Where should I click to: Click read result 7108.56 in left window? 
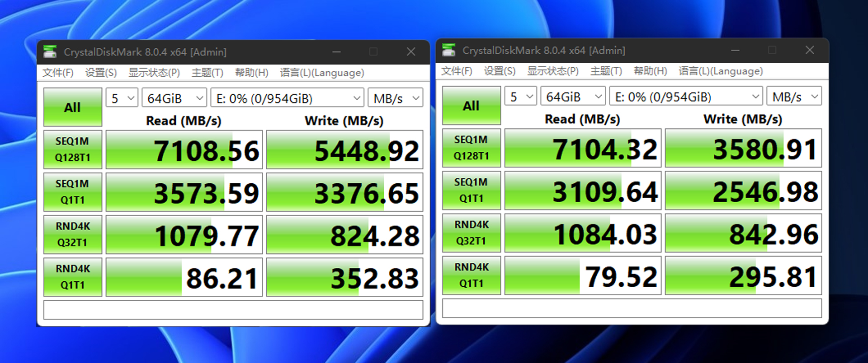184,149
